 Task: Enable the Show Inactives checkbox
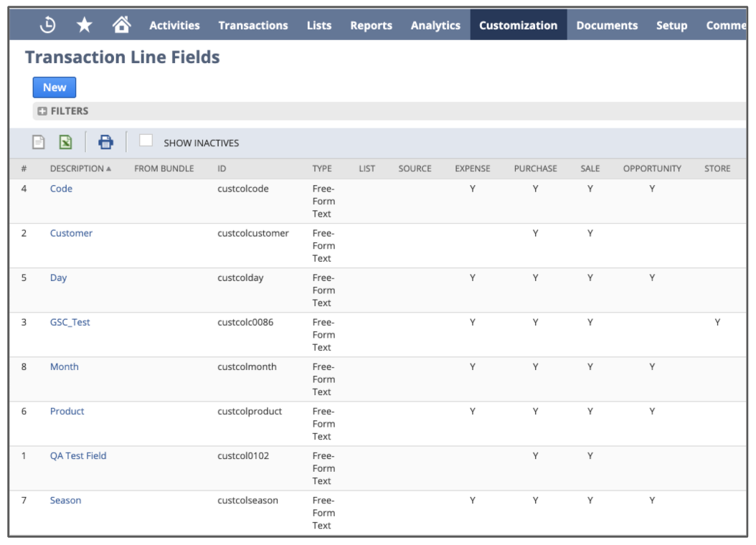tap(146, 141)
